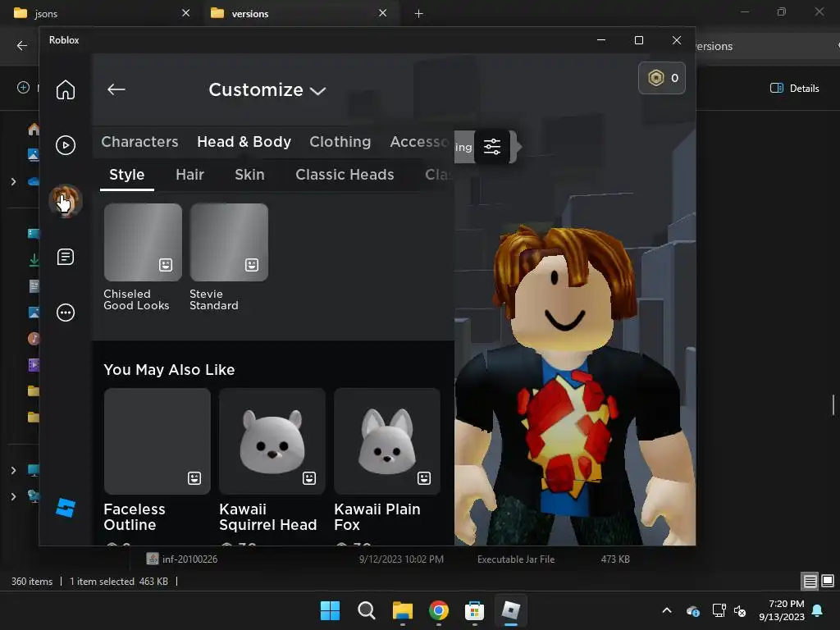Click the avatar 3D preview character
Viewport: 840px width, 630px height.
[x=573, y=386]
